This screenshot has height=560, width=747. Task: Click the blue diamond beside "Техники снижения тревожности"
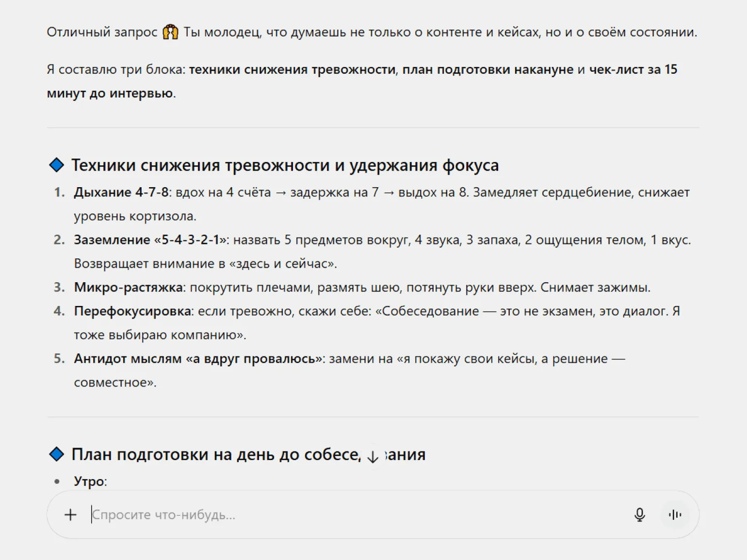point(57,165)
